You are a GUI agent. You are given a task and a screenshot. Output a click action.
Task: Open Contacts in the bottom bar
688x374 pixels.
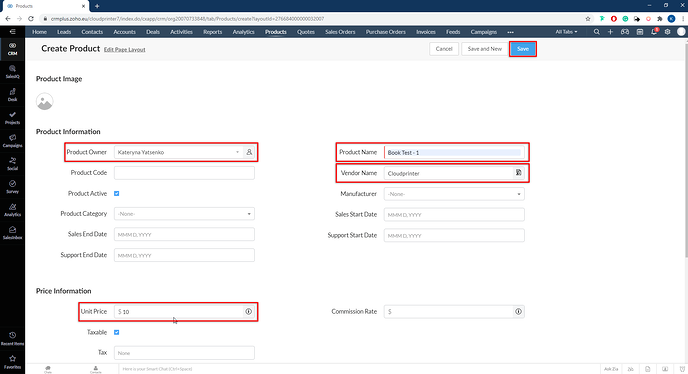96,369
